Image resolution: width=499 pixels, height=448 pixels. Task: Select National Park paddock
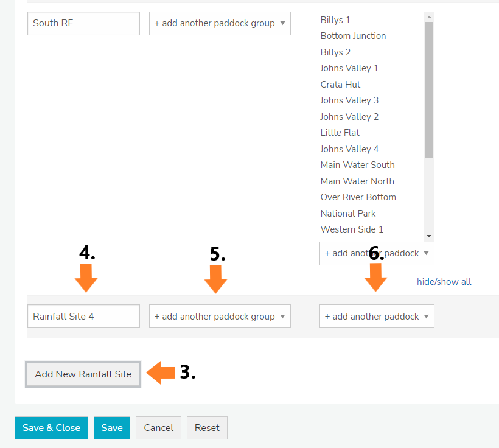[348, 214]
